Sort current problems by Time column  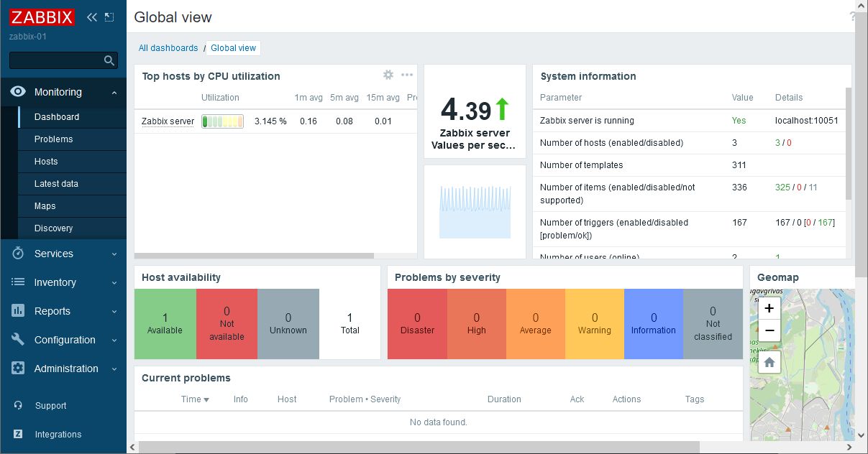(x=195, y=399)
